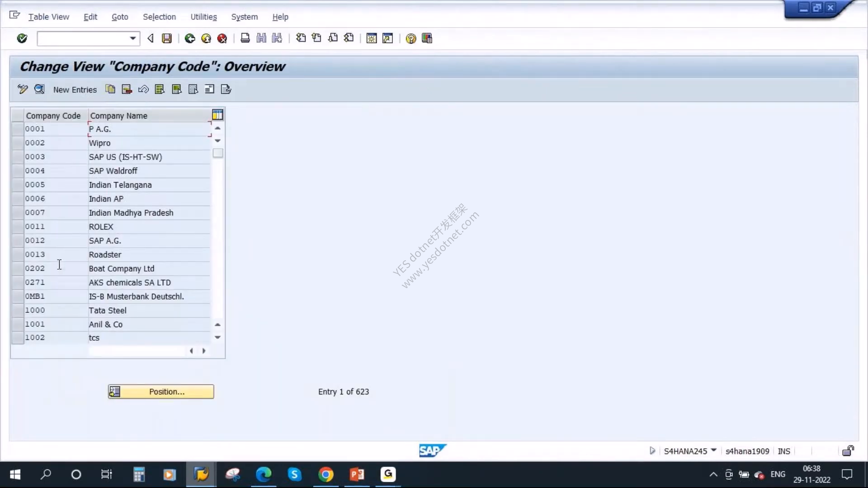Select row of company code 1000 Tata Steel
Image resolution: width=868 pixels, height=488 pixels.
[x=18, y=310]
